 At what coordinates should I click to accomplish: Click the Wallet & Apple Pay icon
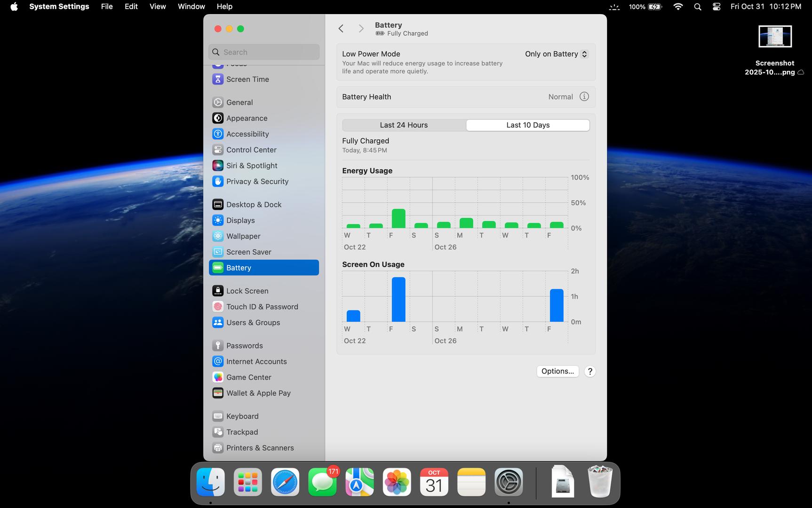[x=217, y=393]
